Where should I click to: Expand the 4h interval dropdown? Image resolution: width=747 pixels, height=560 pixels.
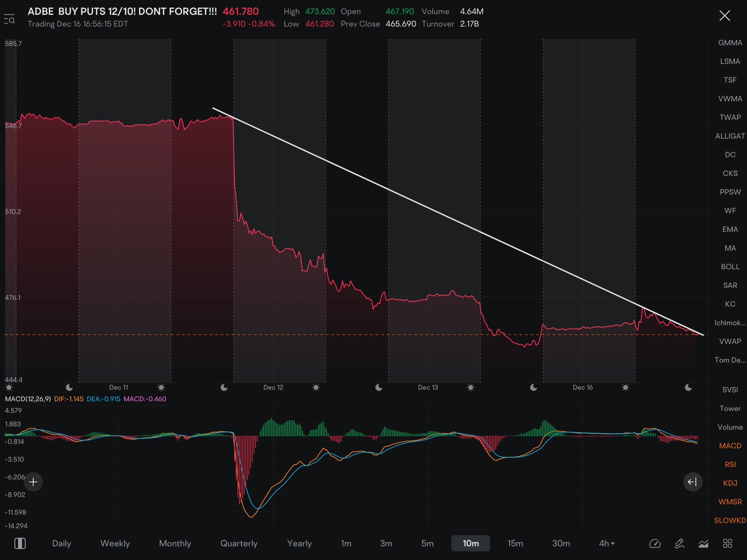click(x=607, y=543)
